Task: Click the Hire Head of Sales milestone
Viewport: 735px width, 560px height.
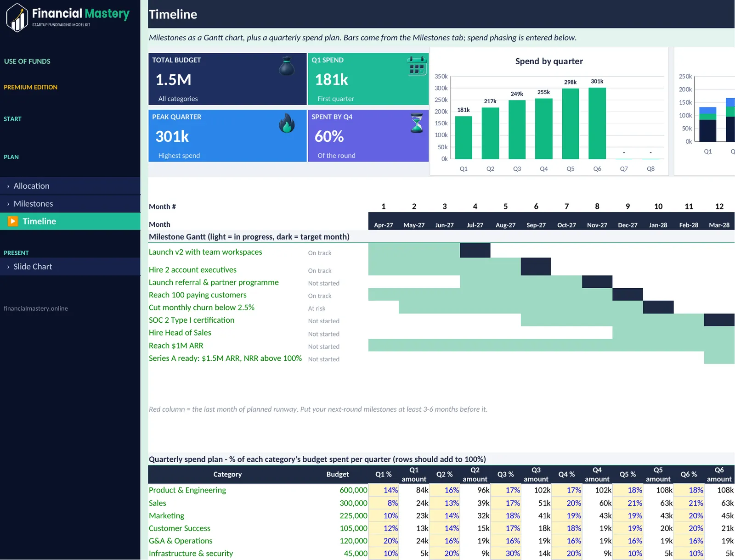Action: tap(180, 332)
